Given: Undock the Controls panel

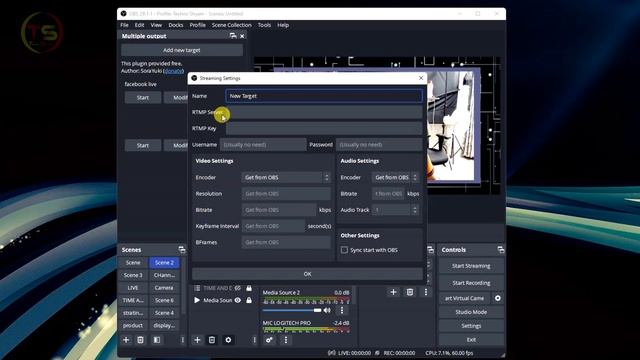Looking at the screenshot, I should [500, 250].
